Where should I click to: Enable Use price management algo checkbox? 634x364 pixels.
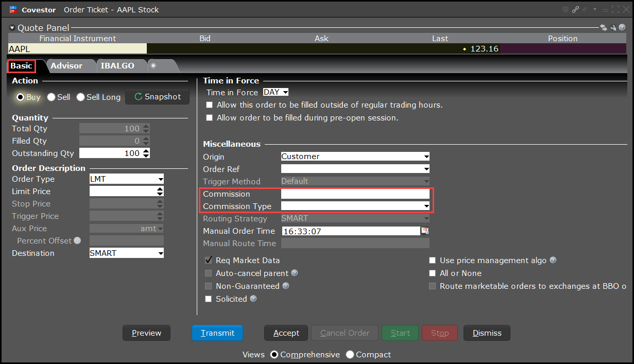click(x=433, y=261)
